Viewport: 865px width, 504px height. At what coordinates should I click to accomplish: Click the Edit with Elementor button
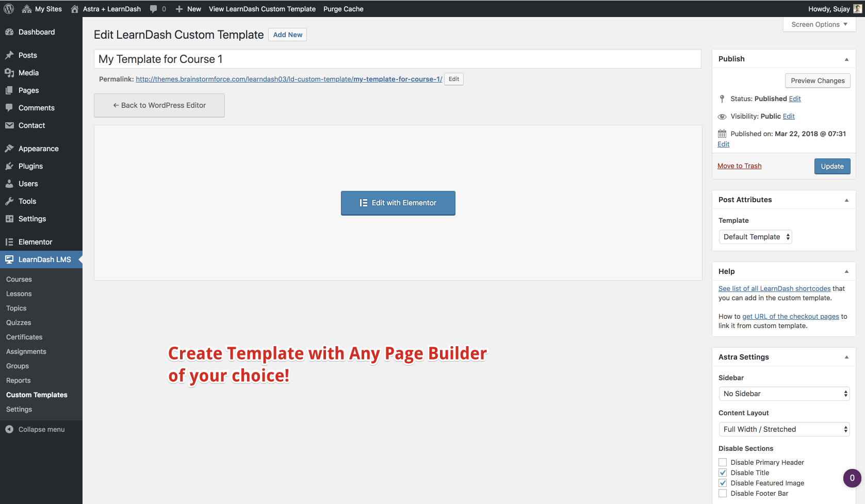398,203
